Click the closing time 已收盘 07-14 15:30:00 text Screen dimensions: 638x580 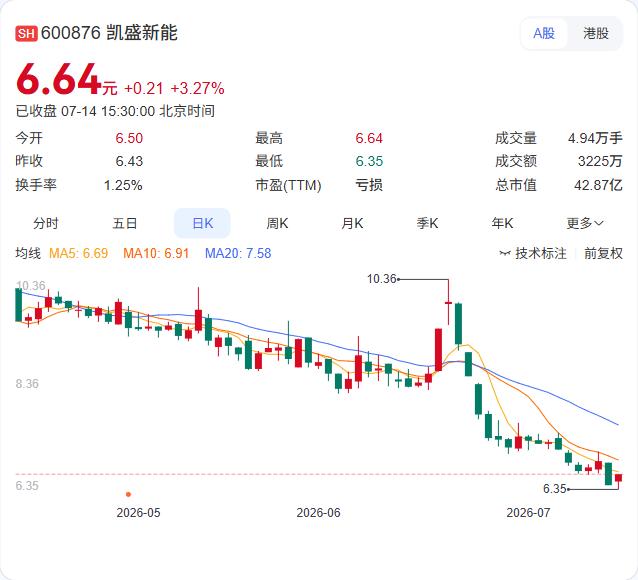pos(115,111)
